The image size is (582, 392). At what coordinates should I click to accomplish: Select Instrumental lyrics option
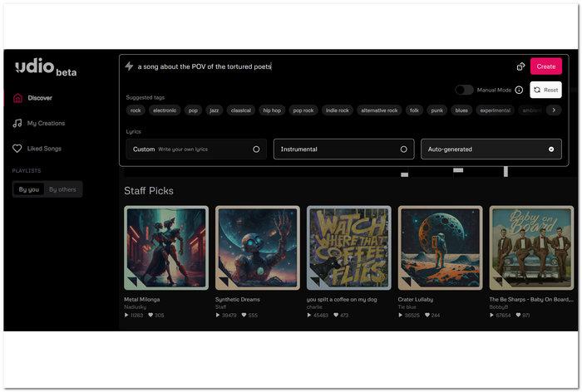pos(343,149)
